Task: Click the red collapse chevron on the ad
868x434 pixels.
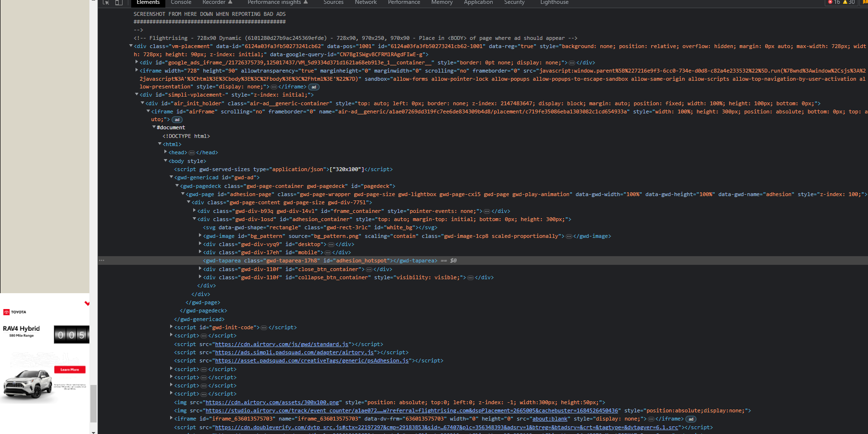Action: pyautogui.click(x=87, y=303)
